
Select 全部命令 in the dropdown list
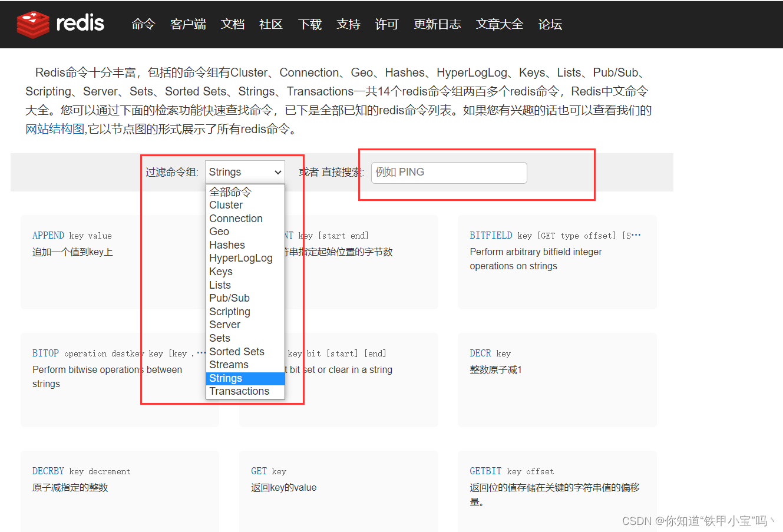click(x=245, y=192)
